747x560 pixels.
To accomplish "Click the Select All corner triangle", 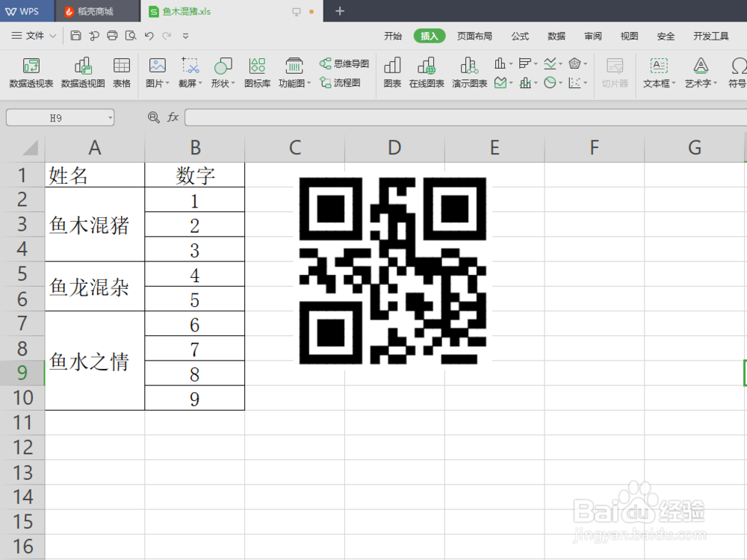I will click(x=30, y=148).
